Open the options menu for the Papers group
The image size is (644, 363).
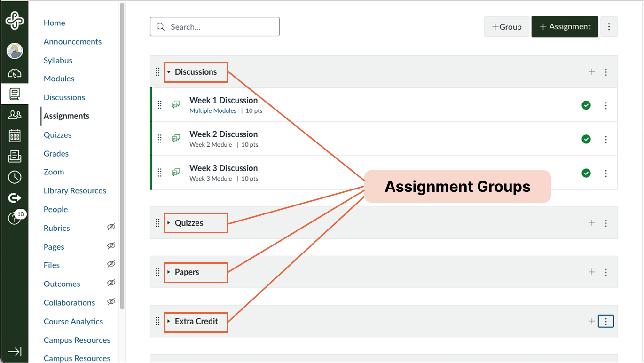point(606,272)
